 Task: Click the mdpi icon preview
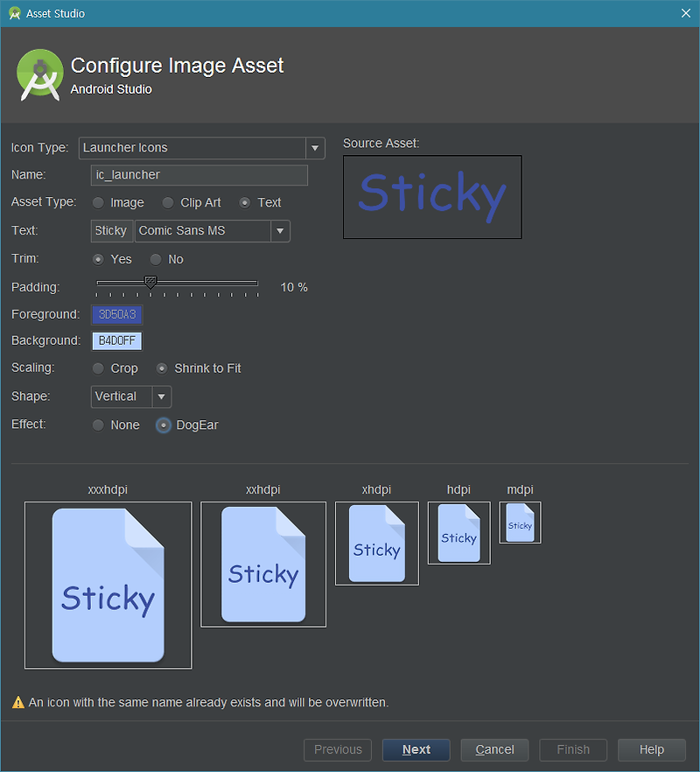pos(521,523)
